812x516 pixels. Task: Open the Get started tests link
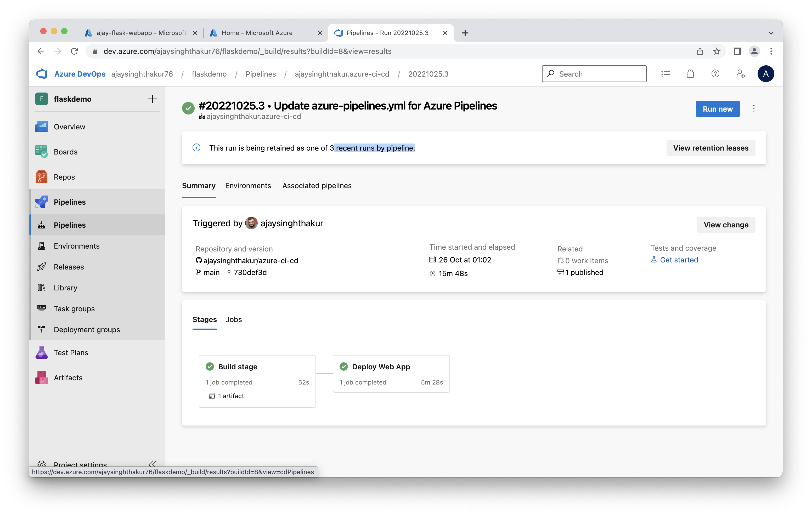(679, 260)
